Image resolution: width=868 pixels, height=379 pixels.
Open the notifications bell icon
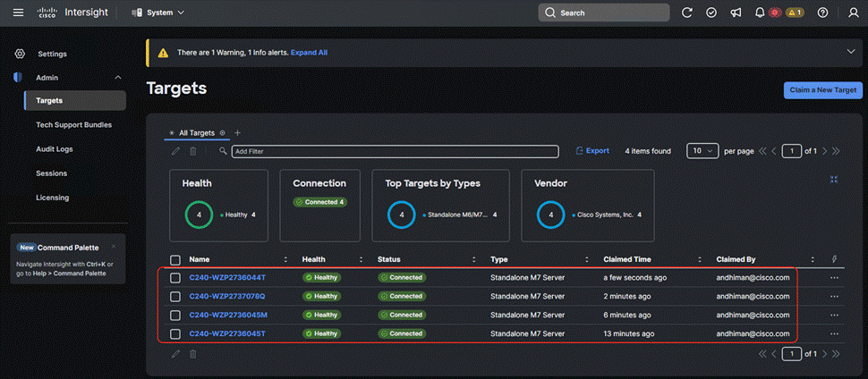point(760,13)
